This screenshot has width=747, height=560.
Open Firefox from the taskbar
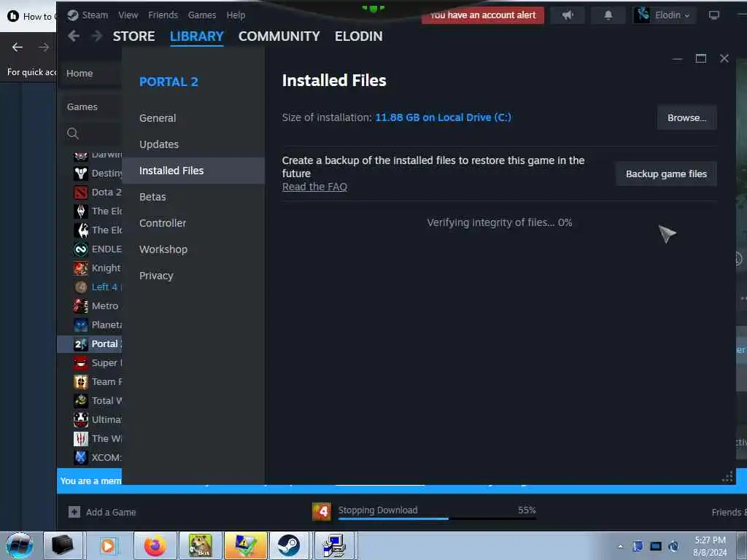pos(155,545)
